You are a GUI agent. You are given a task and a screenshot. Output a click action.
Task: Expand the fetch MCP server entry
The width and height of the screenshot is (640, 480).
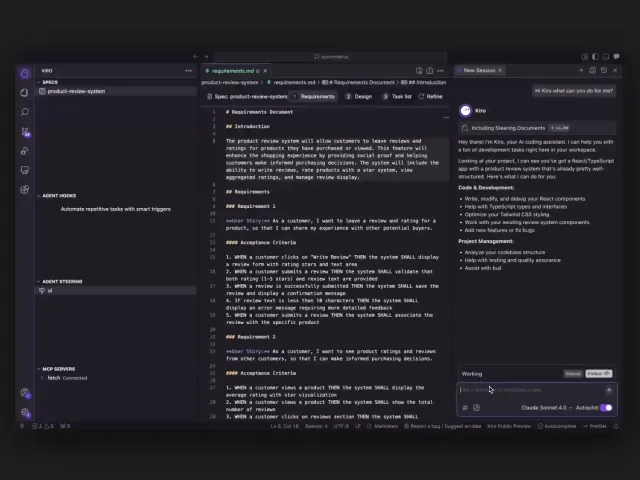point(42,378)
